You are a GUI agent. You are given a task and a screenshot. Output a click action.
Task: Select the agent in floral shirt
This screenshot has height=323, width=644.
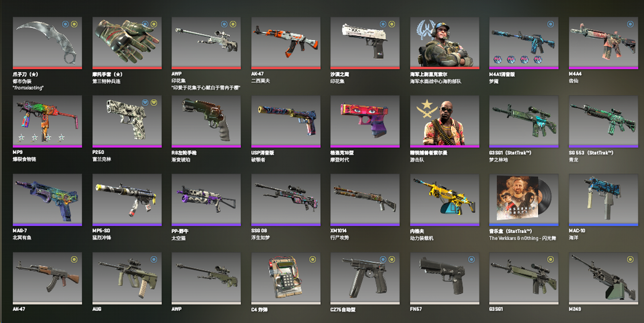[444, 122]
